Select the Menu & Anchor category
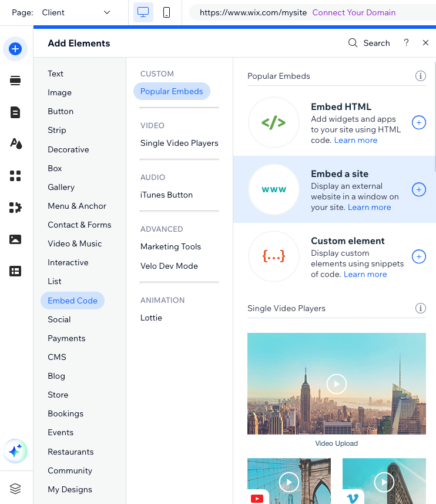Screen dimensions: 436x504 pyautogui.click(x=77, y=206)
